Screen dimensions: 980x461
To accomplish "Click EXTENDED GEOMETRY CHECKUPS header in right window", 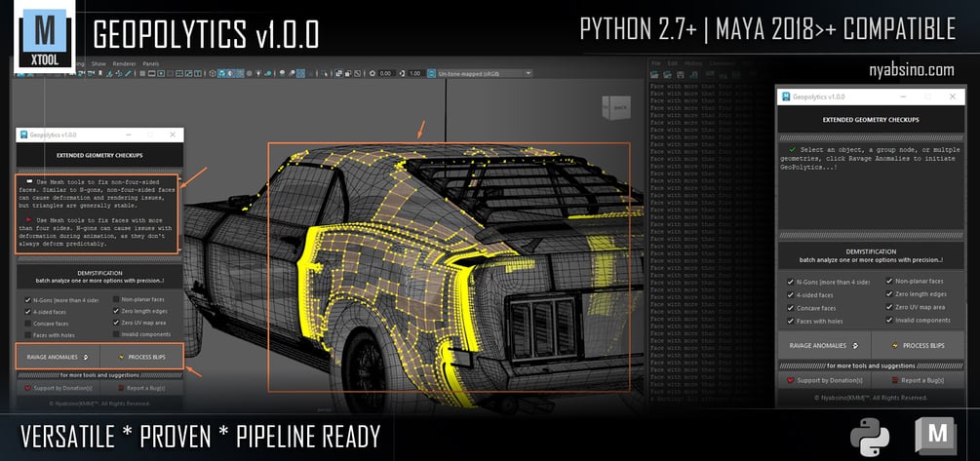I will click(871, 119).
